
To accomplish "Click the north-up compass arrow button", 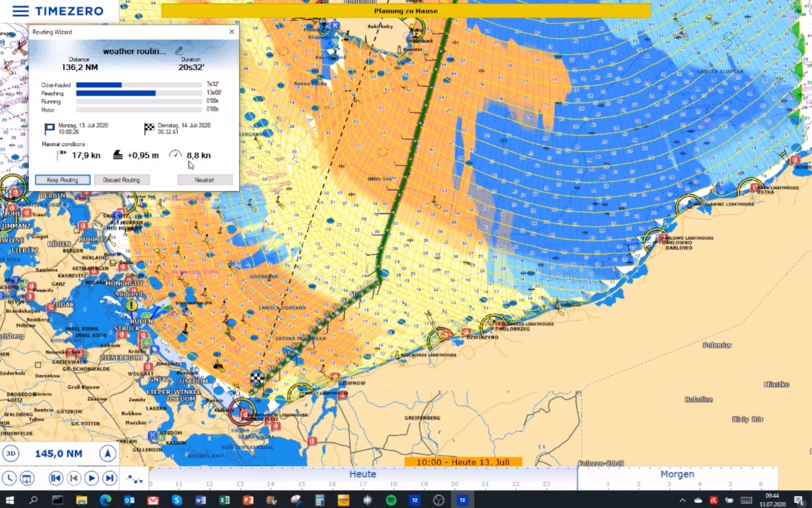I will point(108,454).
